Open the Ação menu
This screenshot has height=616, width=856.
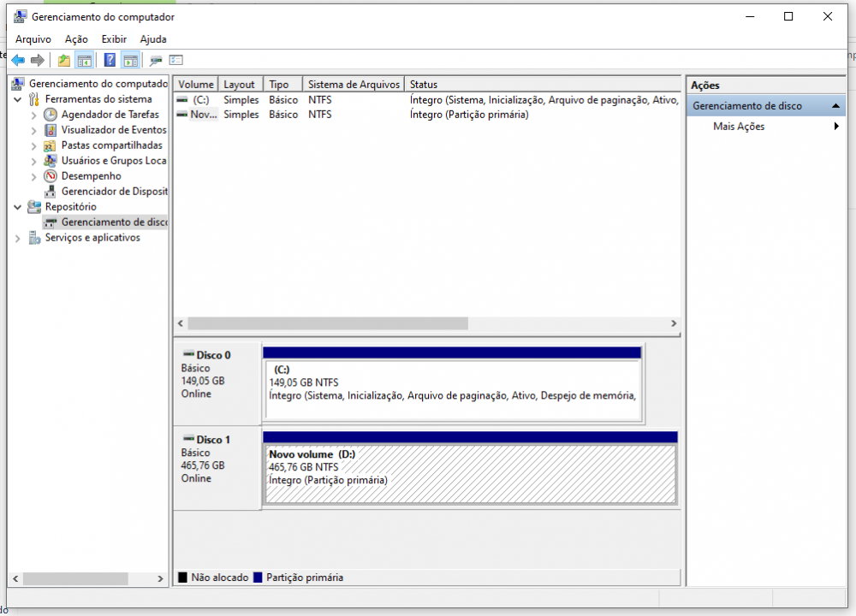click(x=76, y=39)
